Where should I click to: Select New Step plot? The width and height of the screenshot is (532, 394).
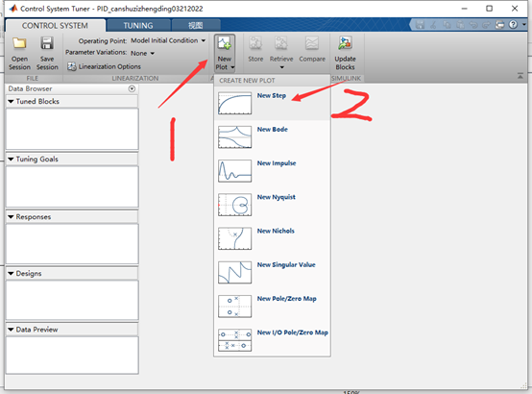click(272, 103)
